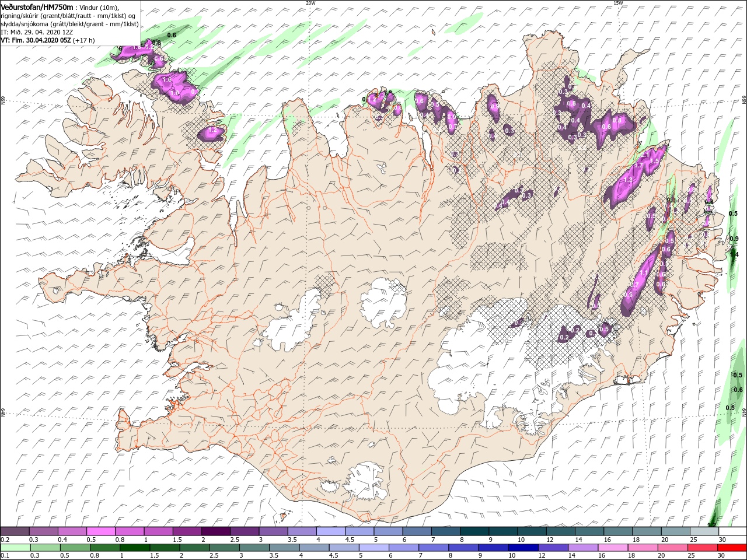Click pale green swatch labeled 0.1
Image resolution: width=747 pixels, height=560 pixels.
point(15,548)
